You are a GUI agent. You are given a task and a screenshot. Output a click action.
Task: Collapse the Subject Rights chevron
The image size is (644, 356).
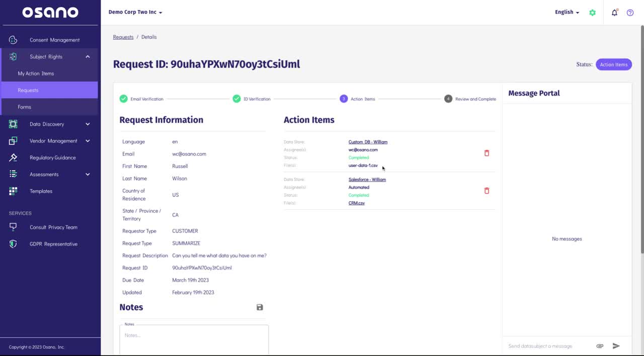88,57
